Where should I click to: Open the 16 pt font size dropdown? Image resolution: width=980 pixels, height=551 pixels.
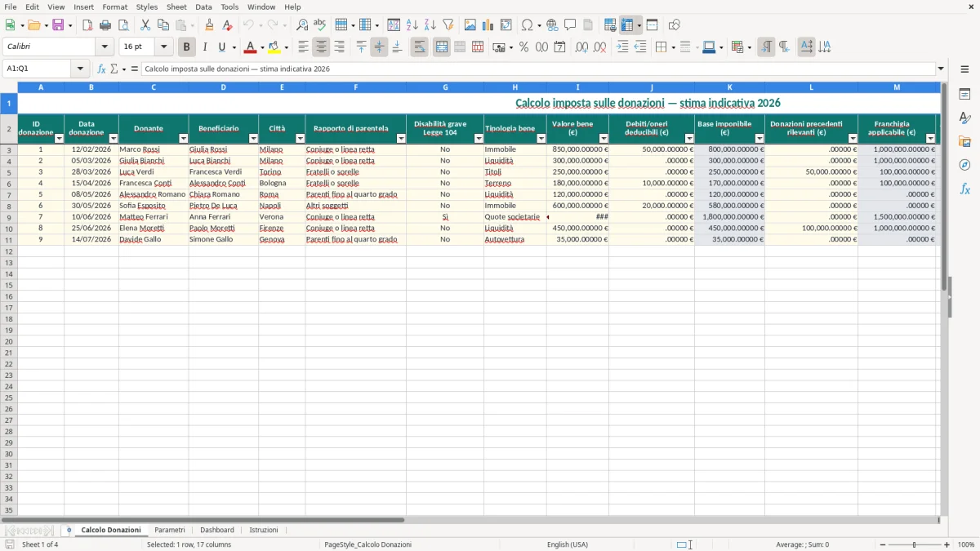[163, 47]
